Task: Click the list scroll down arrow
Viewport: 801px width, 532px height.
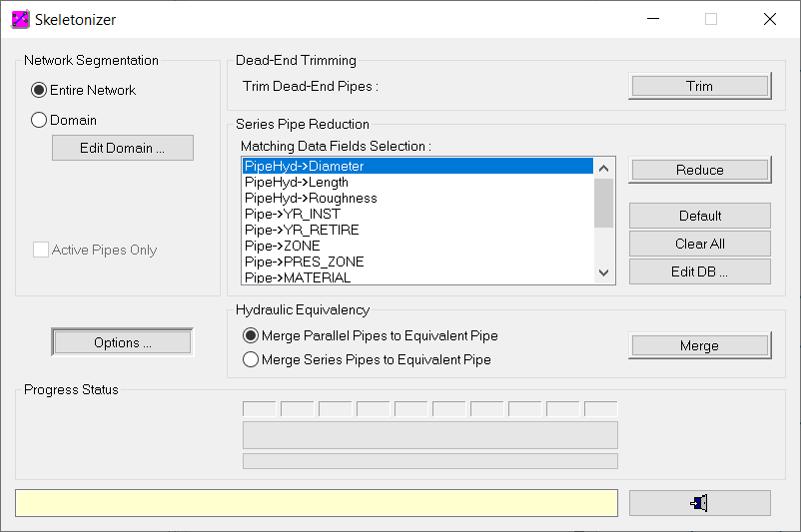Action: click(604, 272)
